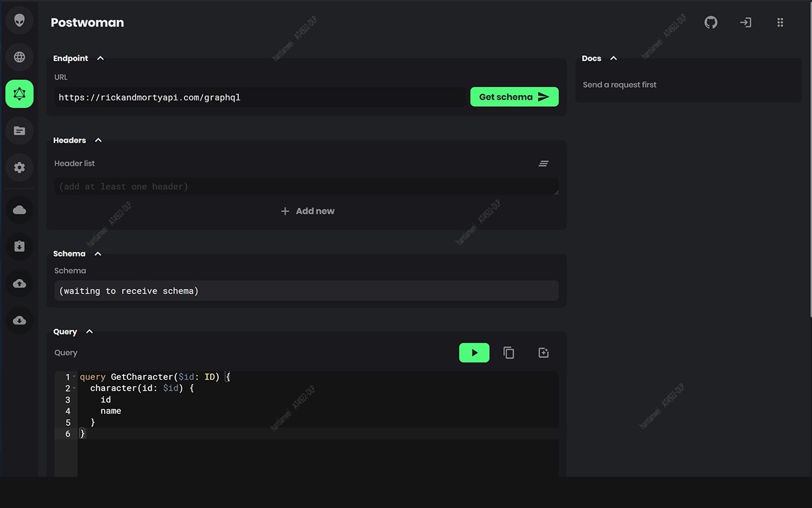This screenshot has height=508, width=812.
Task: Run the query with play button
Action: pos(475,353)
